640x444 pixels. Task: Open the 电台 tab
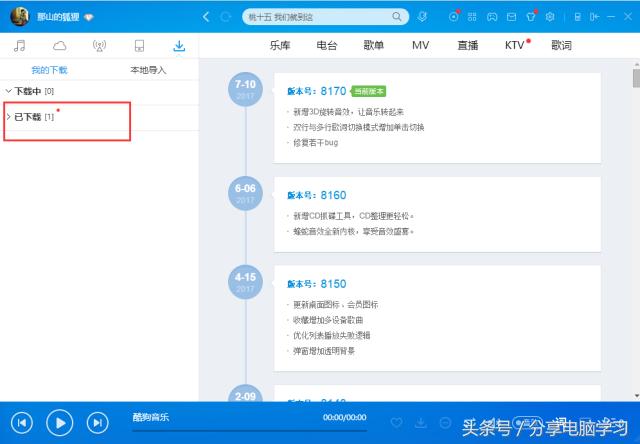pyautogui.click(x=327, y=45)
